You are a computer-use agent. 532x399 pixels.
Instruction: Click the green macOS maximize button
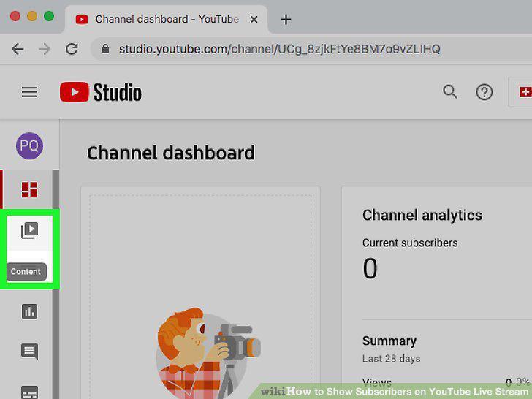49,16
